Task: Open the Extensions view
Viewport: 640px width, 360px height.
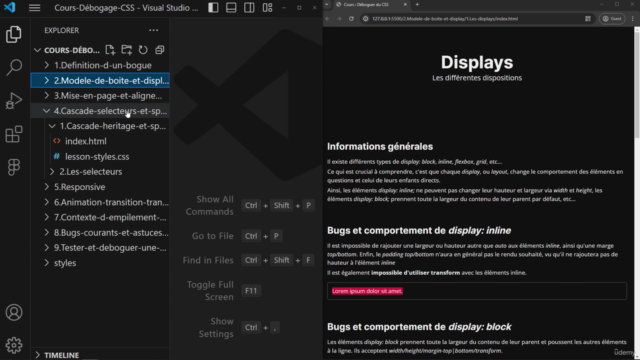Action: pyautogui.click(x=14, y=134)
